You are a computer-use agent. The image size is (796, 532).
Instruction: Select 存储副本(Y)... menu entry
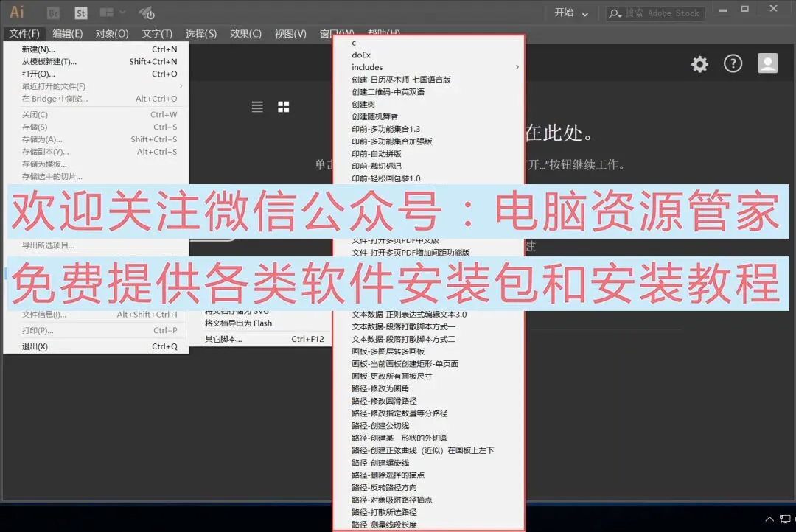[96, 151]
